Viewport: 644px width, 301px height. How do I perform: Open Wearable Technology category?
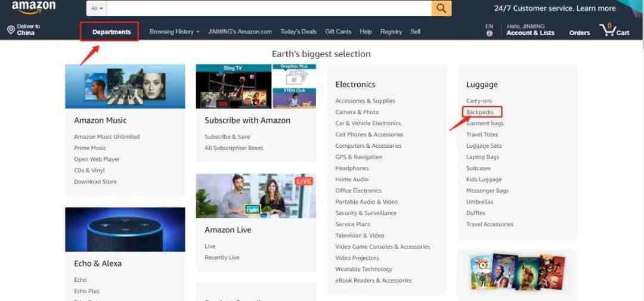(364, 269)
